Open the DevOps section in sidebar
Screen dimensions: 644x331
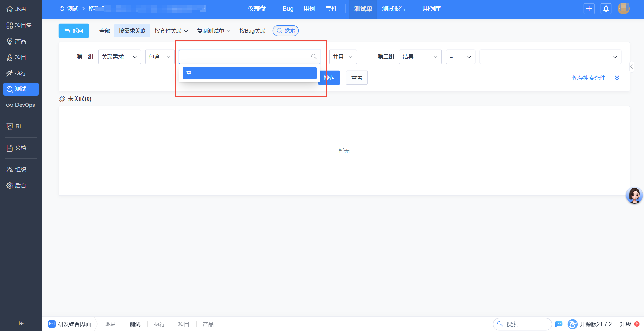pyautogui.click(x=21, y=105)
